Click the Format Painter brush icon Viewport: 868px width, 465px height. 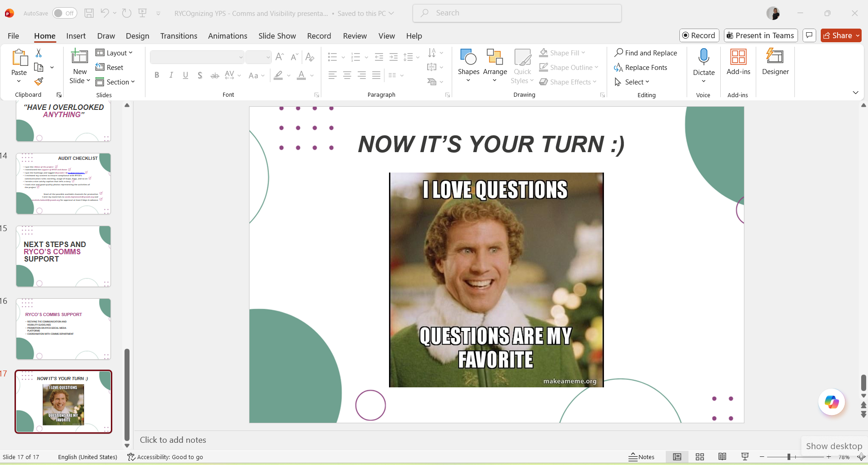point(39,82)
